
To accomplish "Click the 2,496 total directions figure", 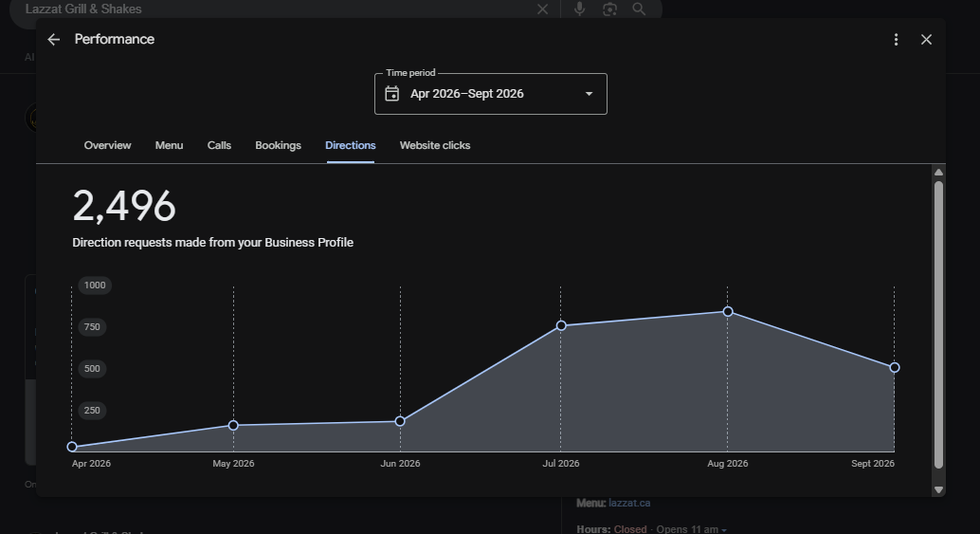I will tap(124, 206).
